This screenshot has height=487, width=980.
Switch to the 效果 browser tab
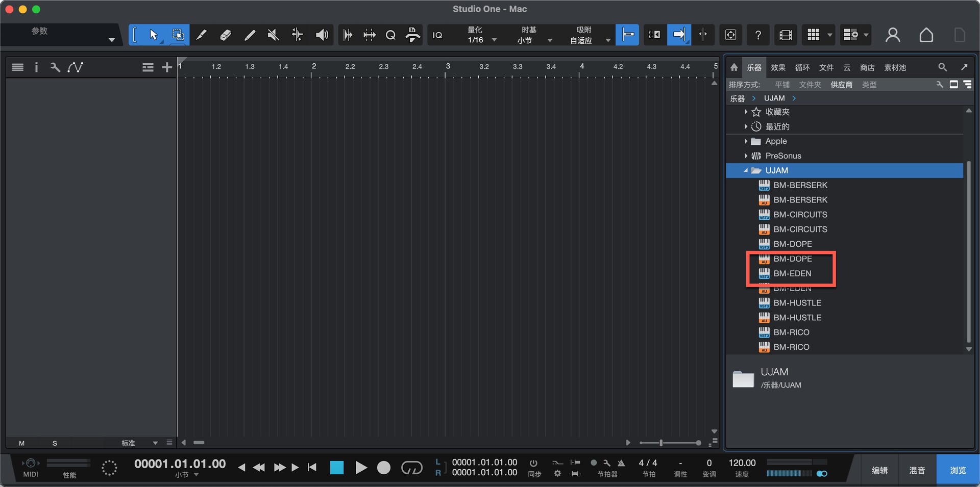tap(778, 67)
